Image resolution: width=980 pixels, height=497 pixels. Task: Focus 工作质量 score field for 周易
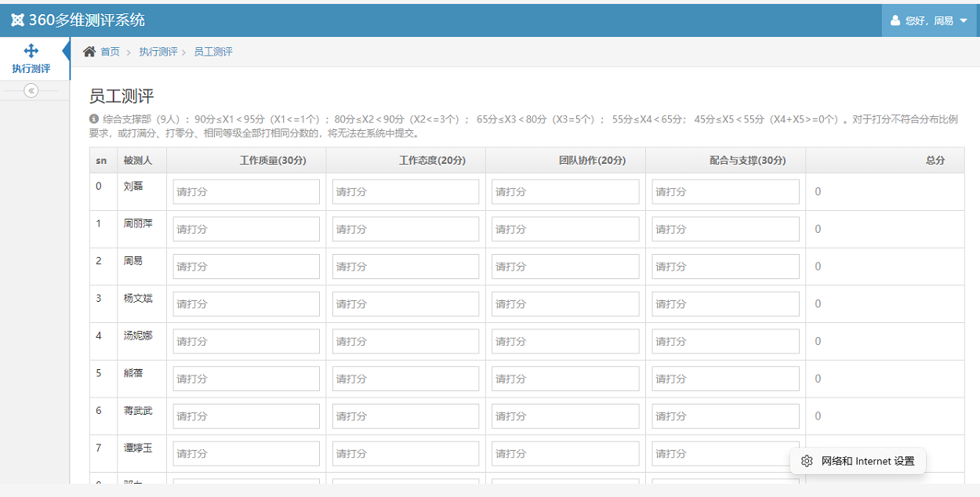tap(246, 267)
